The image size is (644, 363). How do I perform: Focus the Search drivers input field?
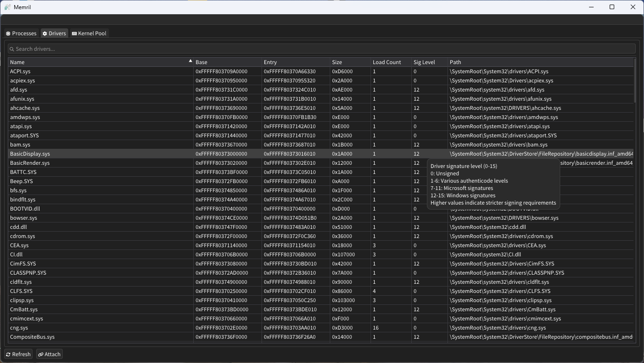coord(322,49)
